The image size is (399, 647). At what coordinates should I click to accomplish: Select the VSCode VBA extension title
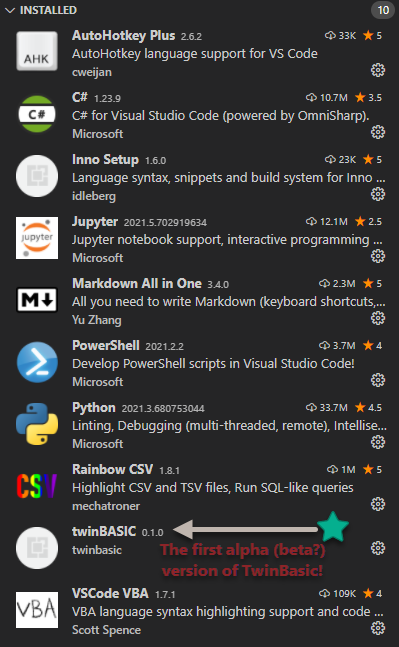(110, 593)
